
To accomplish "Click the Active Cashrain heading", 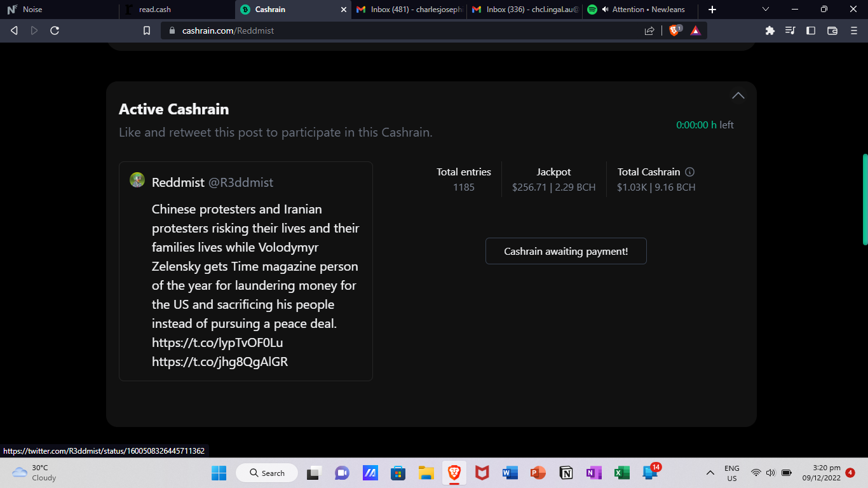I will [x=174, y=109].
